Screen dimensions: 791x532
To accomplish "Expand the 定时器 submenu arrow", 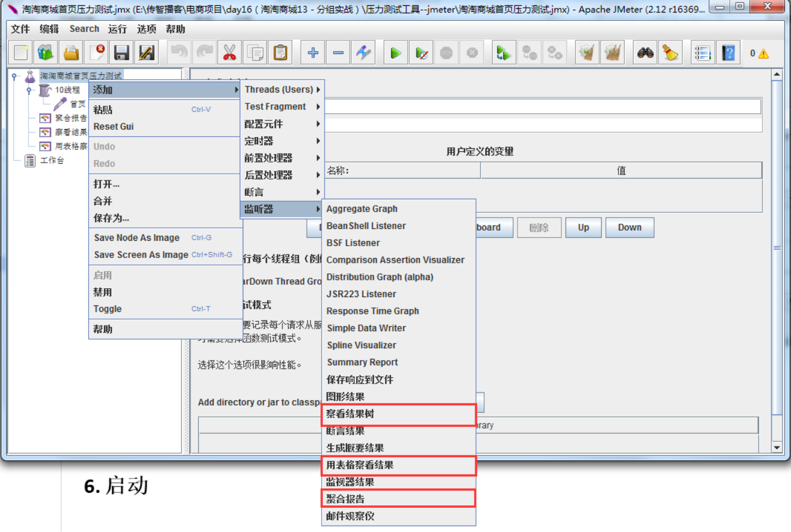I will (319, 141).
